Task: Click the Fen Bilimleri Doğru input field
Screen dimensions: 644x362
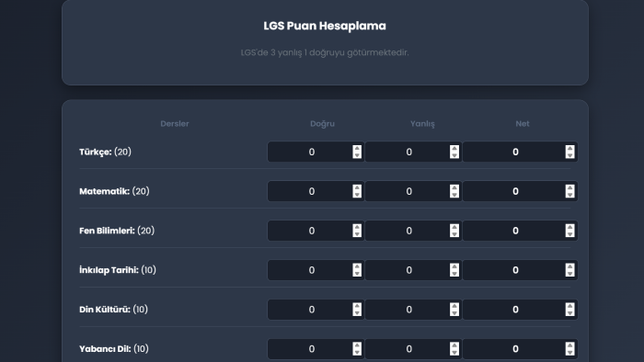Action: coord(316,231)
